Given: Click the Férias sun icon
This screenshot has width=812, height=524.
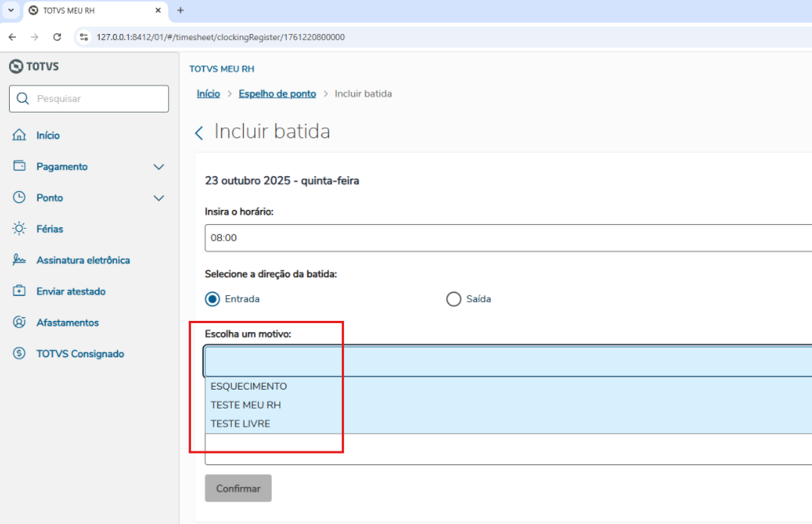Looking at the screenshot, I should 19,229.
